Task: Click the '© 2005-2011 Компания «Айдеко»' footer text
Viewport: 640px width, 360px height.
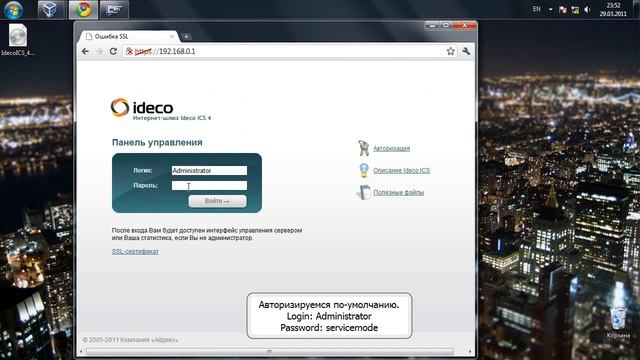Action: pos(131,340)
